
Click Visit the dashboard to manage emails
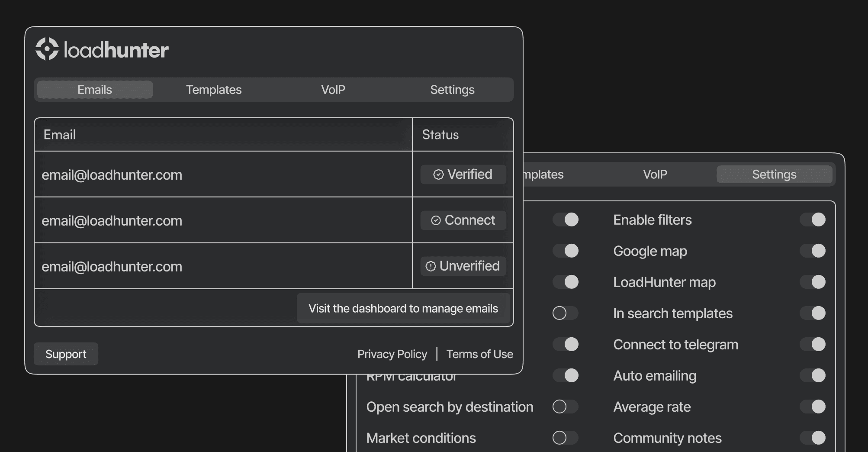point(403,308)
